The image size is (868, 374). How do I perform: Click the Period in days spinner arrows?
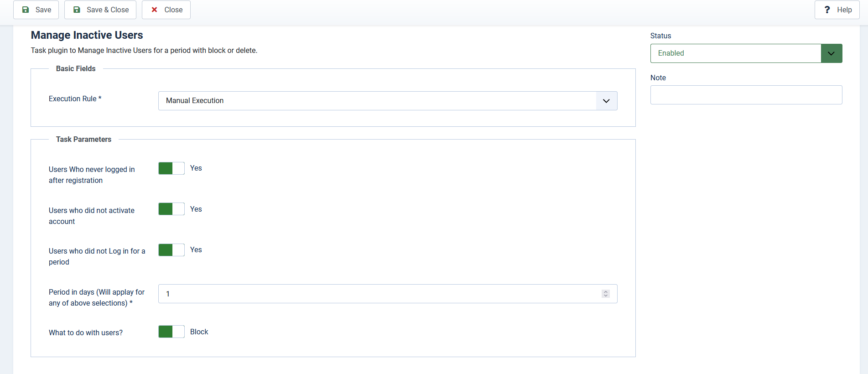click(605, 294)
